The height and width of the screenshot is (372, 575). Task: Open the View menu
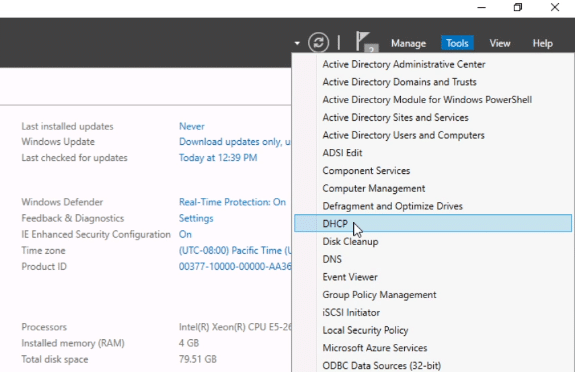coord(499,43)
